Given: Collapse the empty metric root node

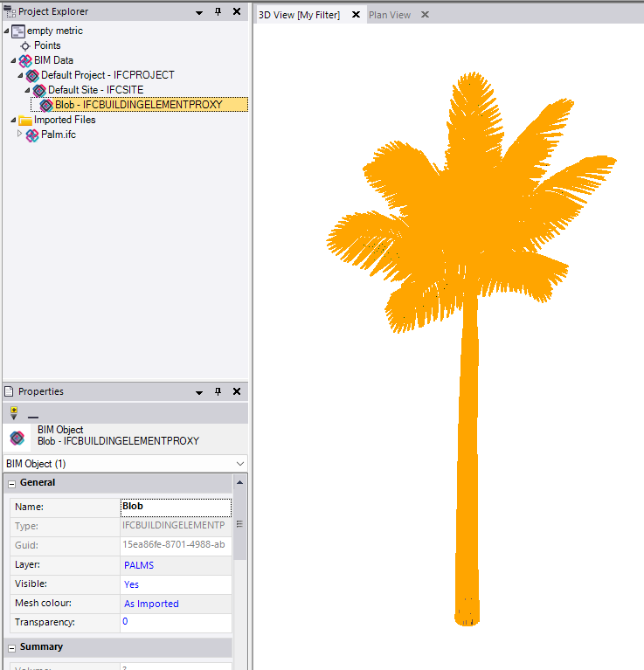Looking at the screenshot, I should click(6, 31).
